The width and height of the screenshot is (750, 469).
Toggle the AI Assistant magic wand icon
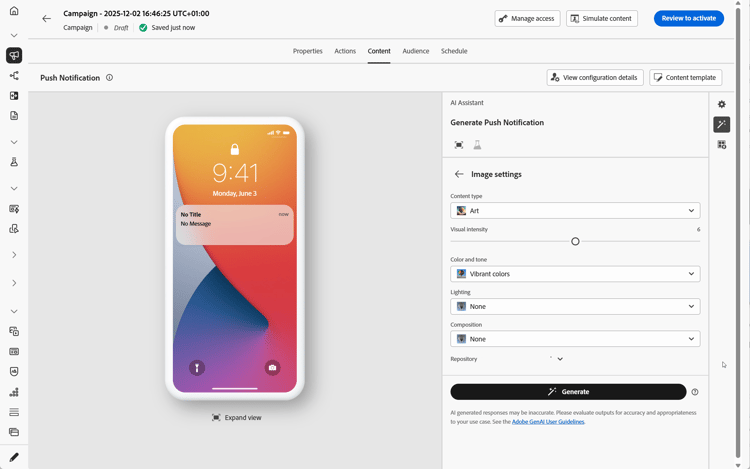pos(722,124)
